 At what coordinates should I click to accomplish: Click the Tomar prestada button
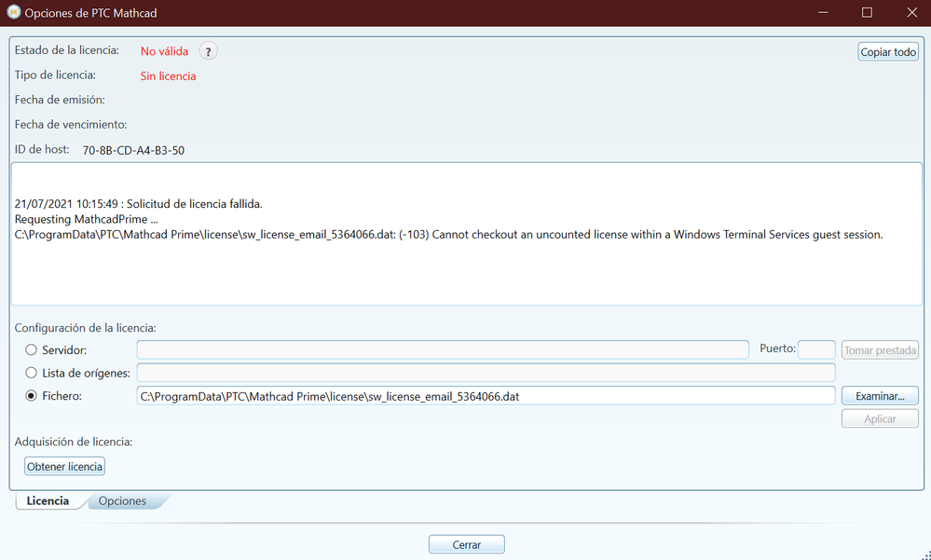tap(880, 349)
